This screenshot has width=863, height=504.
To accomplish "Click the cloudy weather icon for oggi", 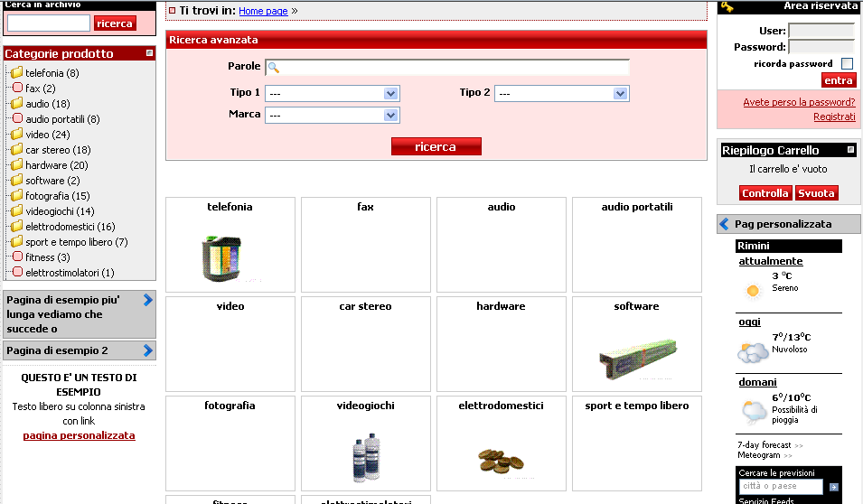I will 753,352.
